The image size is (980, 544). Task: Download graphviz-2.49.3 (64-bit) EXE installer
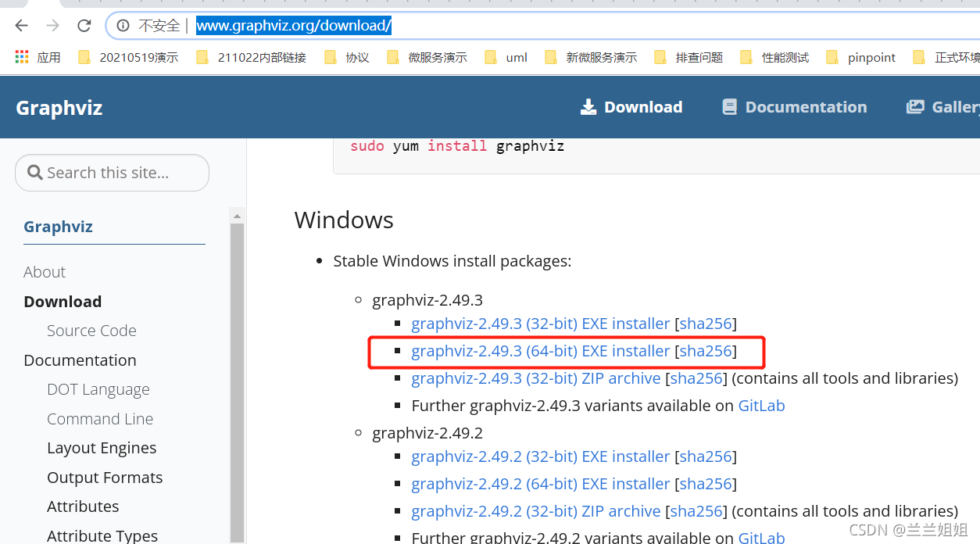pos(541,351)
